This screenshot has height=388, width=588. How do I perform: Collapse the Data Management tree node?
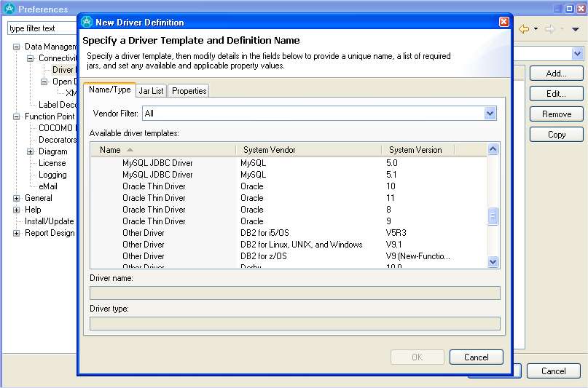pyautogui.click(x=16, y=47)
